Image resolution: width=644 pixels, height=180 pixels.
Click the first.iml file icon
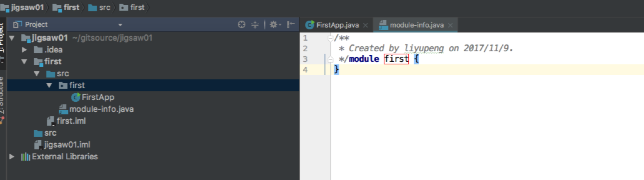[x=50, y=121]
